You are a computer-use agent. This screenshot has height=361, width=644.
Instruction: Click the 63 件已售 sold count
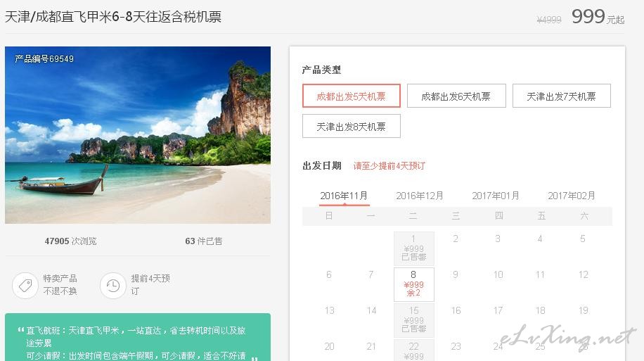(x=204, y=241)
